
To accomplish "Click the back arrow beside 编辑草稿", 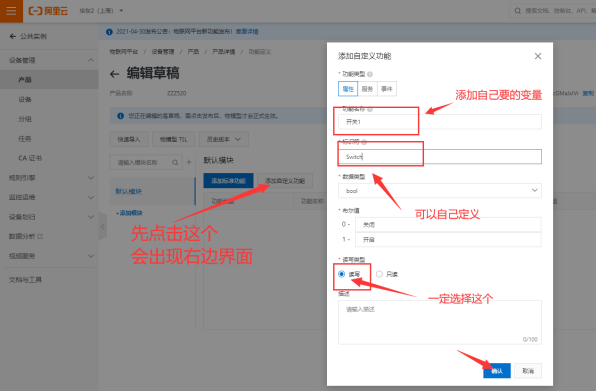I will 114,74.
